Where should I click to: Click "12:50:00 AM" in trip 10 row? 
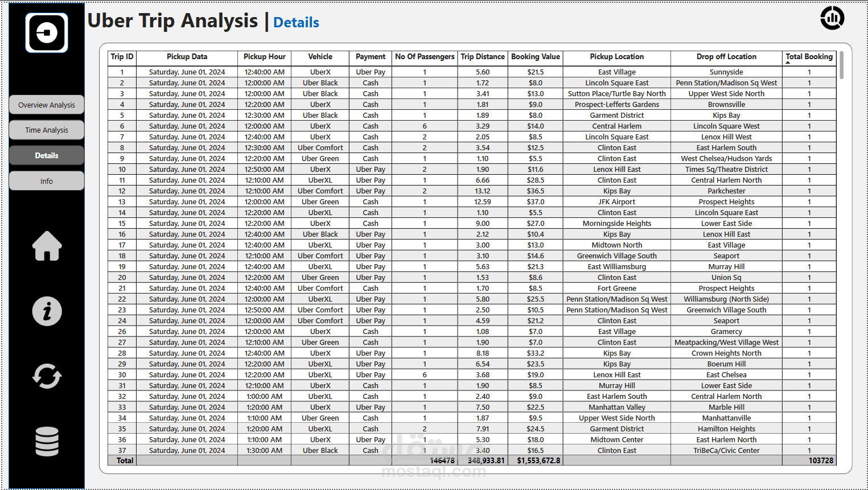point(265,170)
